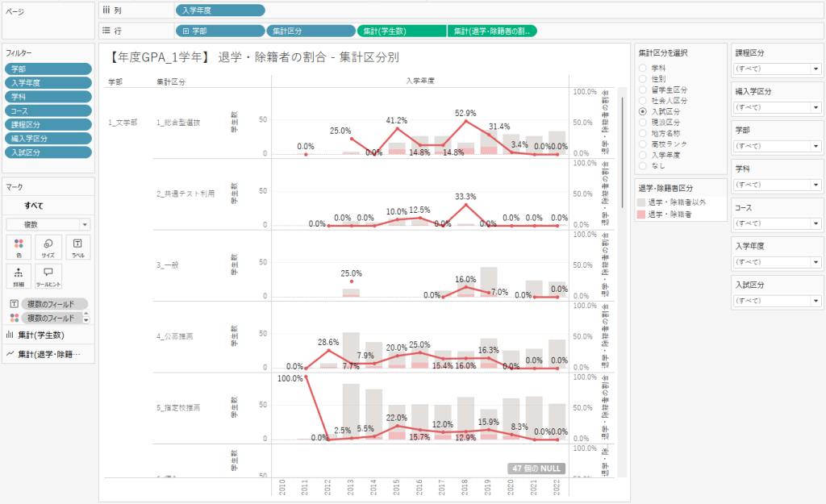826x504 pixels.
Task: Open the ツールヒント (Tooltip) mark card
Action: (48, 277)
